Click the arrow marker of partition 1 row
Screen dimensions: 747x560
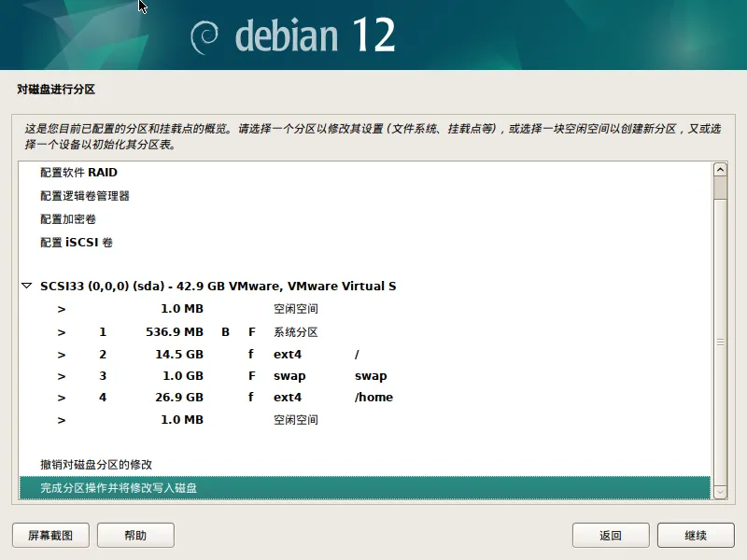[62, 332]
